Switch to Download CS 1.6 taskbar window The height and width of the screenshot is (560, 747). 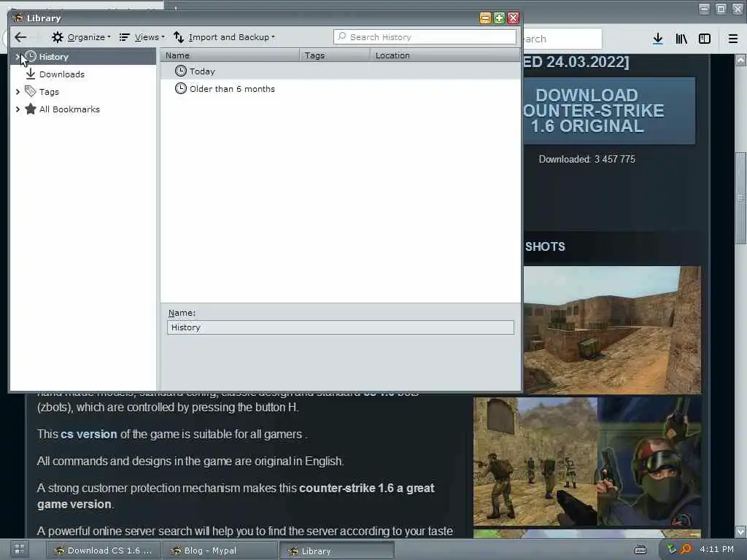pos(103,551)
